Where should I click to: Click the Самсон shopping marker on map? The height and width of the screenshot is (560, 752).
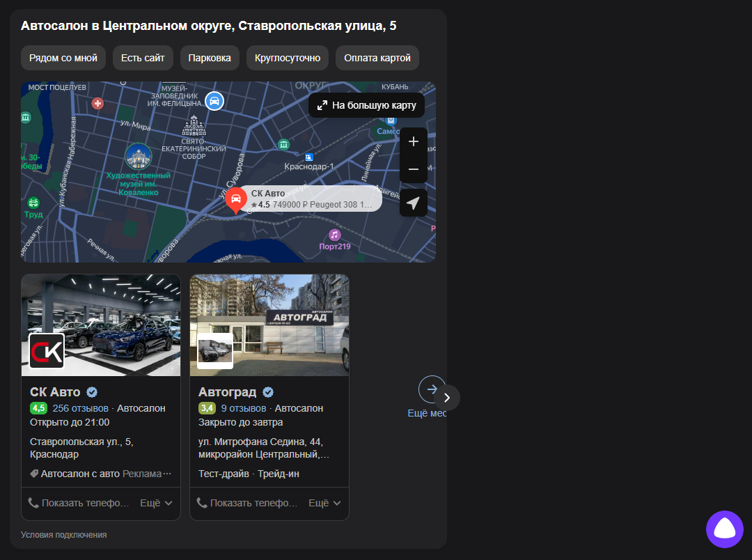(x=390, y=120)
